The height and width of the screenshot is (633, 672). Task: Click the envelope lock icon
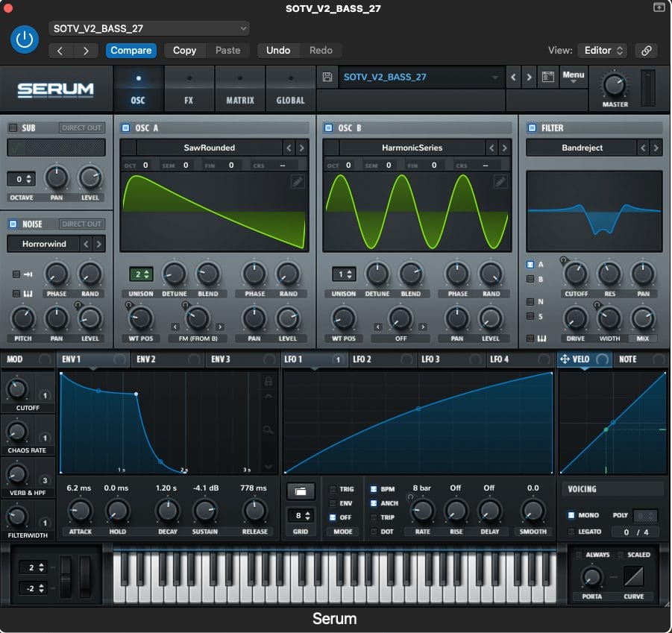tap(269, 381)
